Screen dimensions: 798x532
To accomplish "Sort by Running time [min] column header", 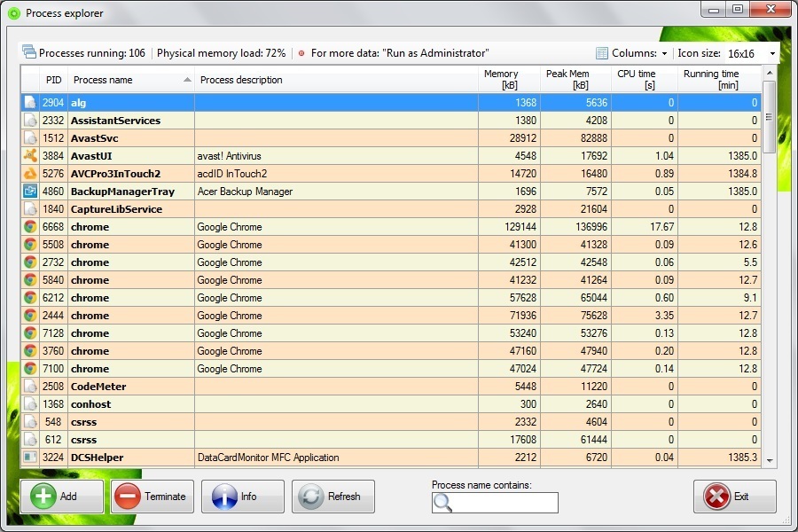I will pos(720,80).
